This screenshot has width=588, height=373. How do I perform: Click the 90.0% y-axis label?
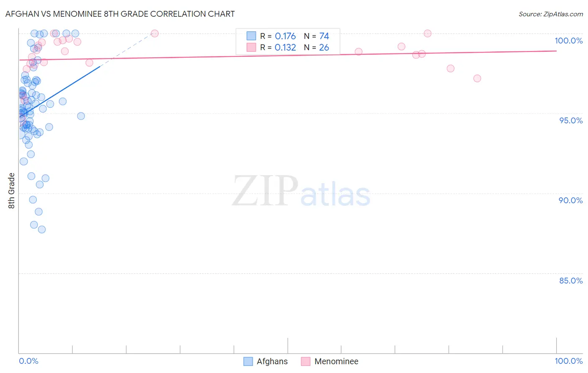coord(571,200)
